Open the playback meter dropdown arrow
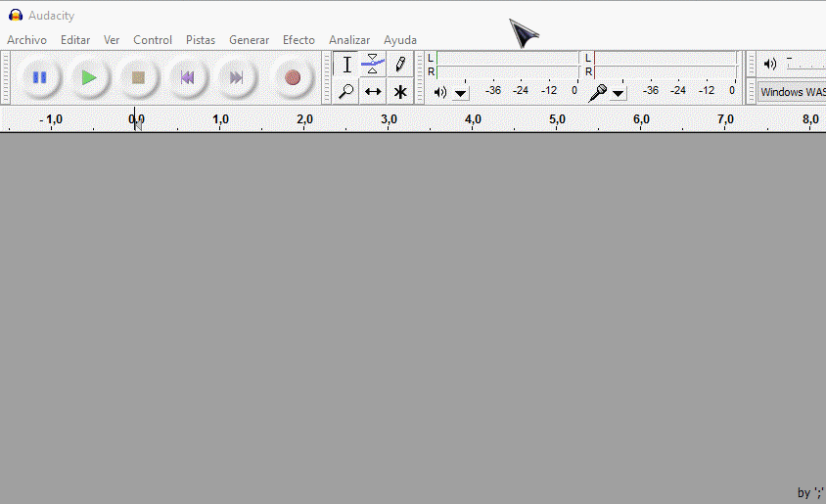Viewport: 826px width, 504px height. pyautogui.click(x=460, y=94)
